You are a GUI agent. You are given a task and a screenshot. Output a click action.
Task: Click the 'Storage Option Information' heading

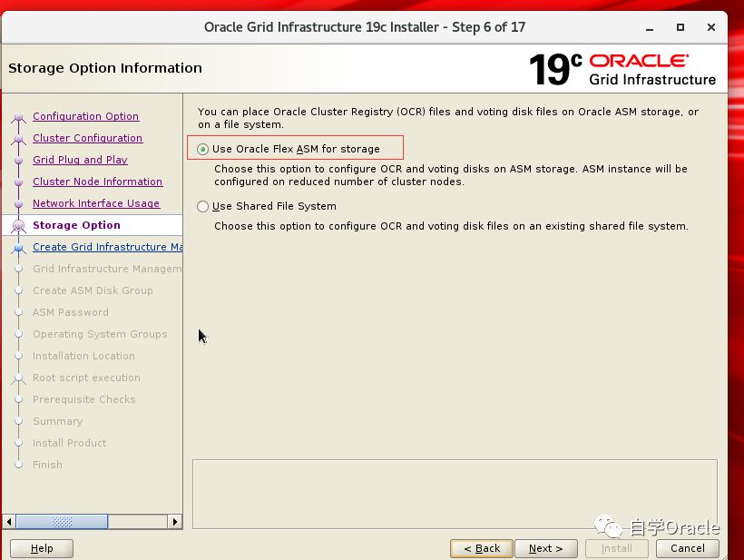point(105,68)
